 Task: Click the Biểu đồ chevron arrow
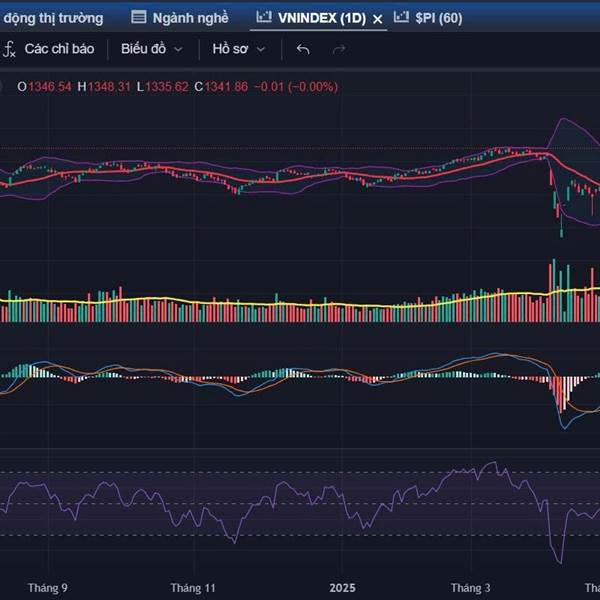(178, 49)
